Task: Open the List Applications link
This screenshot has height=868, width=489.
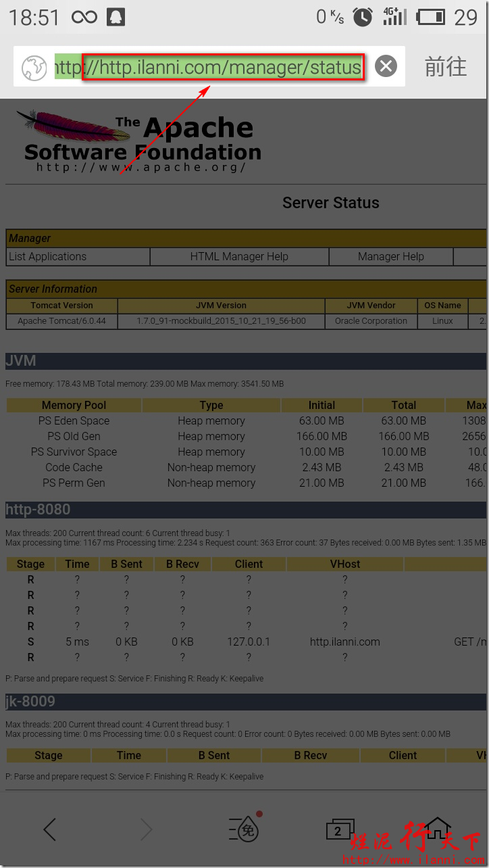Action: coord(47,257)
